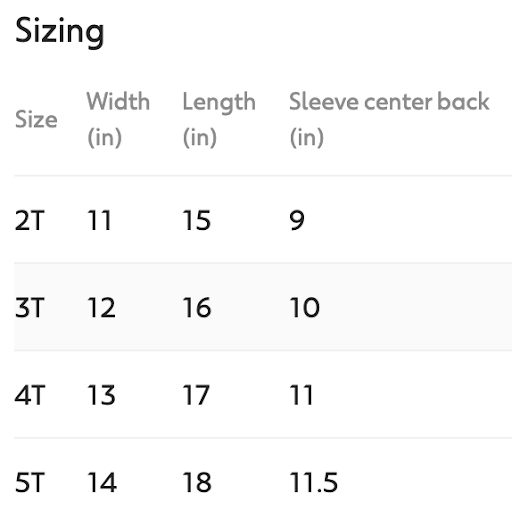Select the 2T size row label
Viewport: 512px width, 519px height.
coord(30,220)
